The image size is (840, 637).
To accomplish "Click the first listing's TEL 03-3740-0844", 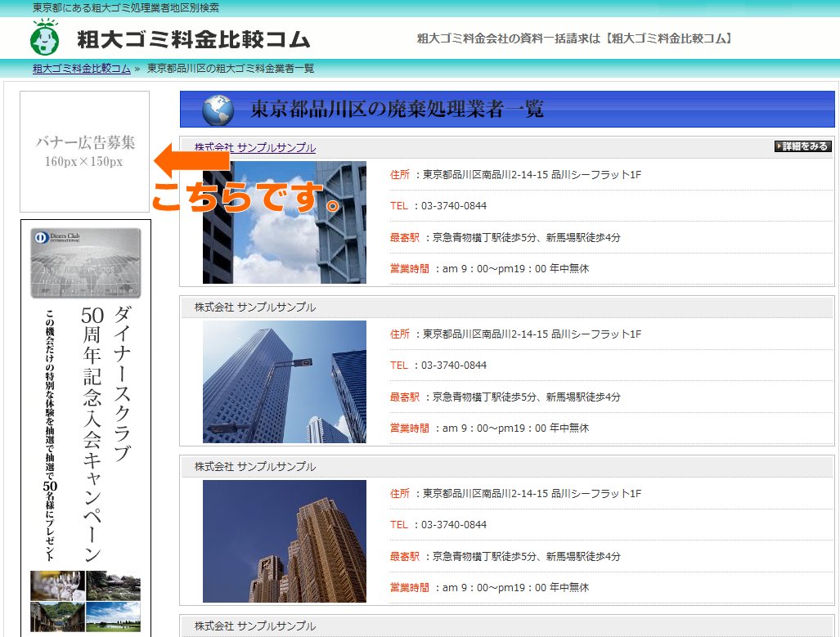I will point(438,206).
